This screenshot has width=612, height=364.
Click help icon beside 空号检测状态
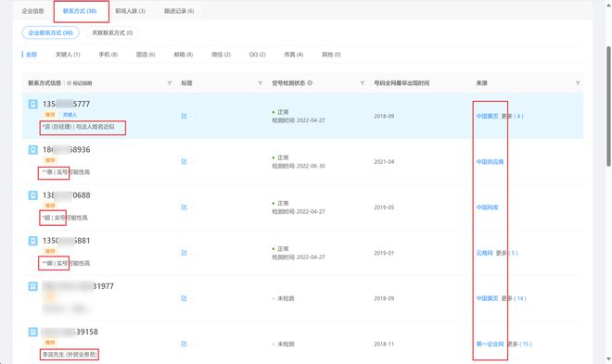[310, 82]
